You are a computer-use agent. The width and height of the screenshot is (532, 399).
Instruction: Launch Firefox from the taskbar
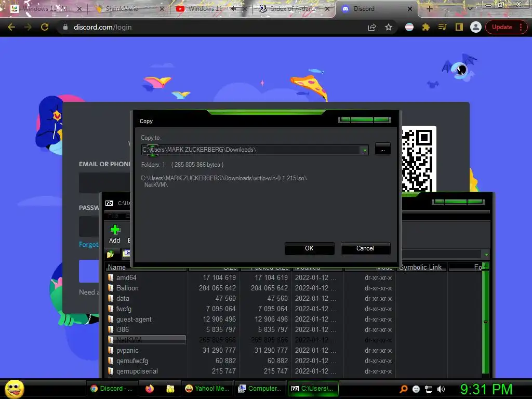(x=150, y=389)
